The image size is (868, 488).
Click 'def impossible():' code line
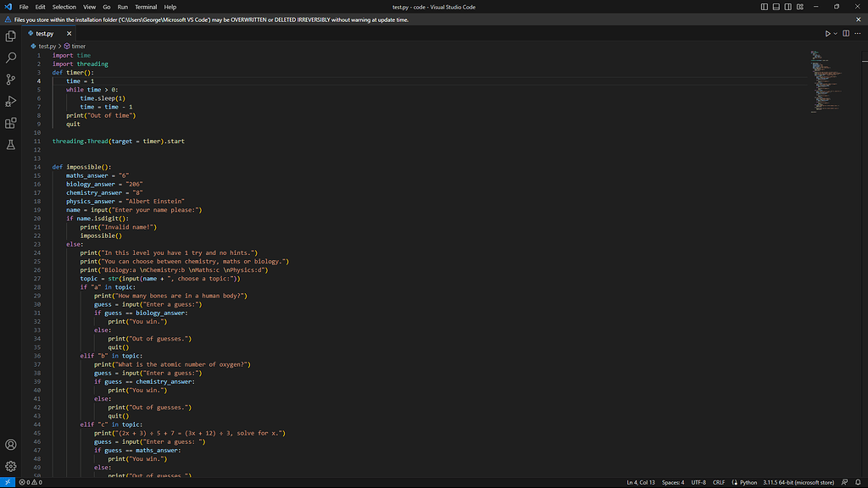82,167
